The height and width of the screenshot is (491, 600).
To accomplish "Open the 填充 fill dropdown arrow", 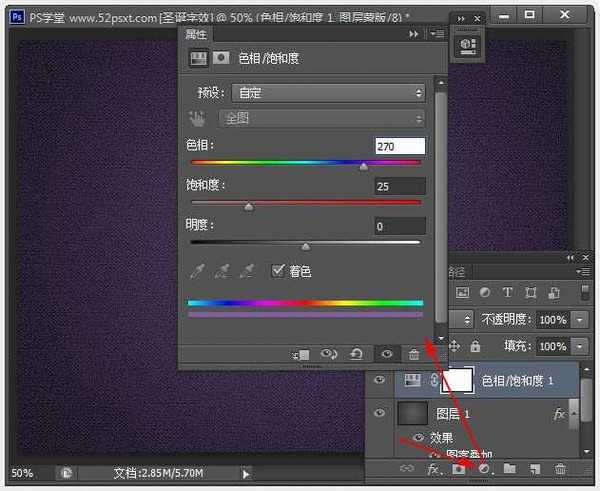I will [581, 346].
